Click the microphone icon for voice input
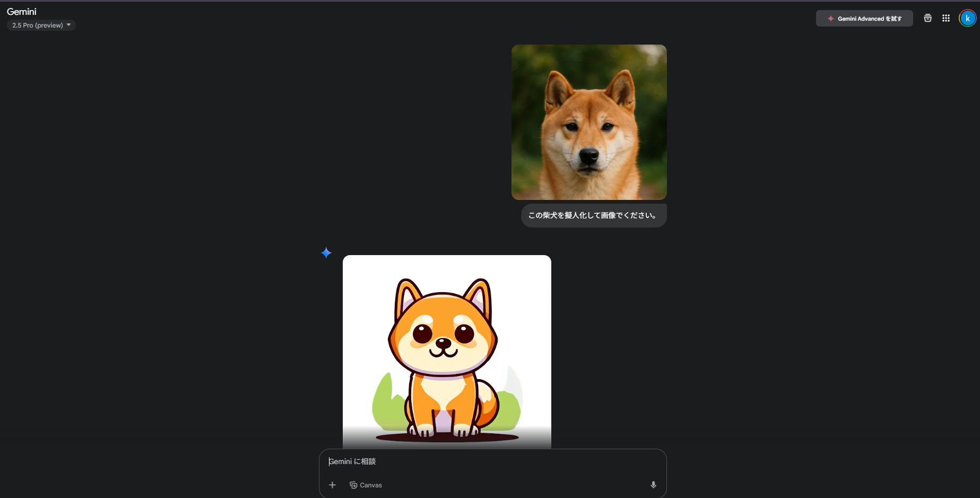980x498 pixels. tap(653, 485)
